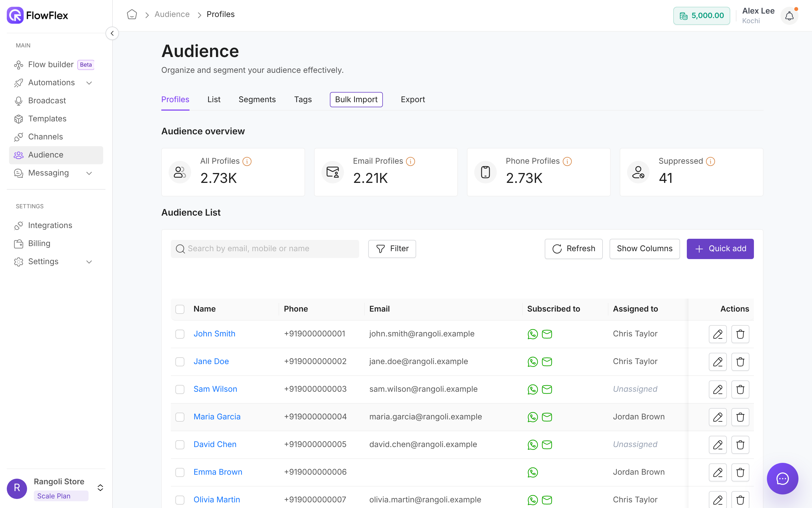Delete Jane Doe's profile
The height and width of the screenshot is (508, 812).
(x=740, y=362)
